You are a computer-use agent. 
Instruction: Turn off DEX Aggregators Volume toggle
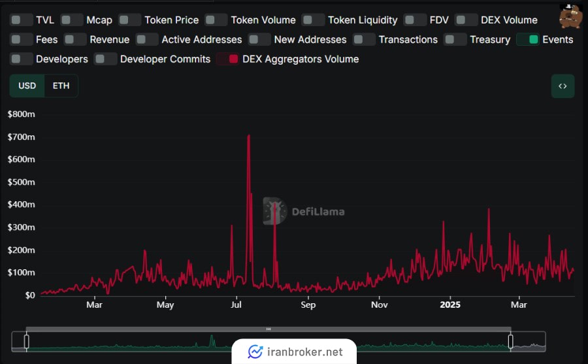click(227, 59)
